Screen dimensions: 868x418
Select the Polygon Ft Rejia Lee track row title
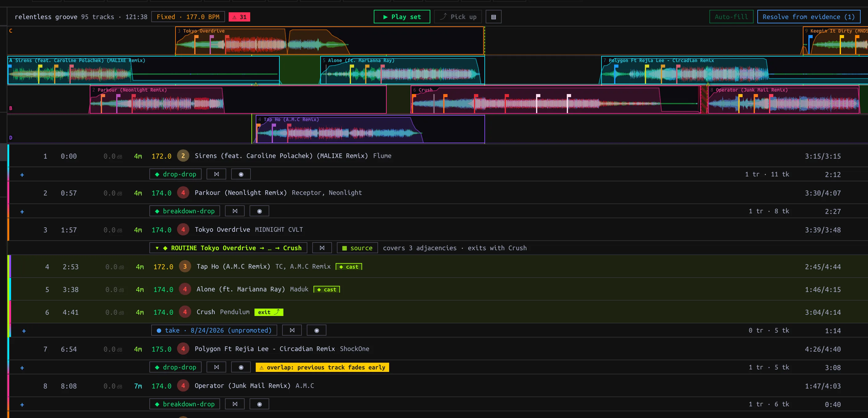[265, 349]
